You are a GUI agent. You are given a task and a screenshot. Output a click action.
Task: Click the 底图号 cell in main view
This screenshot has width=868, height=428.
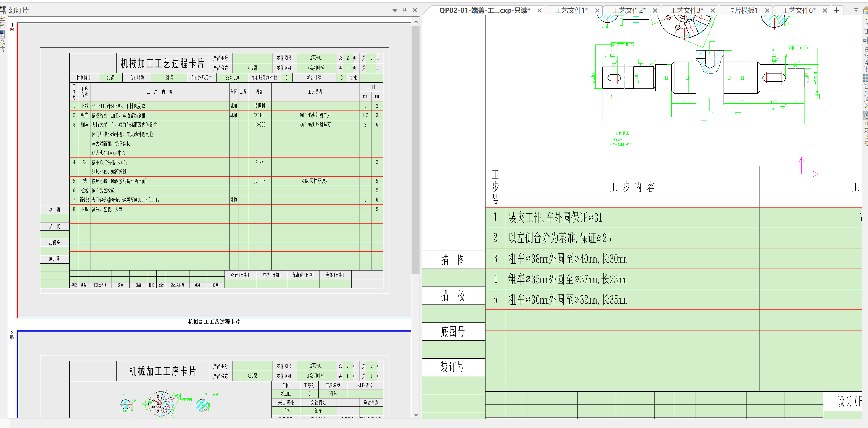pos(453,332)
